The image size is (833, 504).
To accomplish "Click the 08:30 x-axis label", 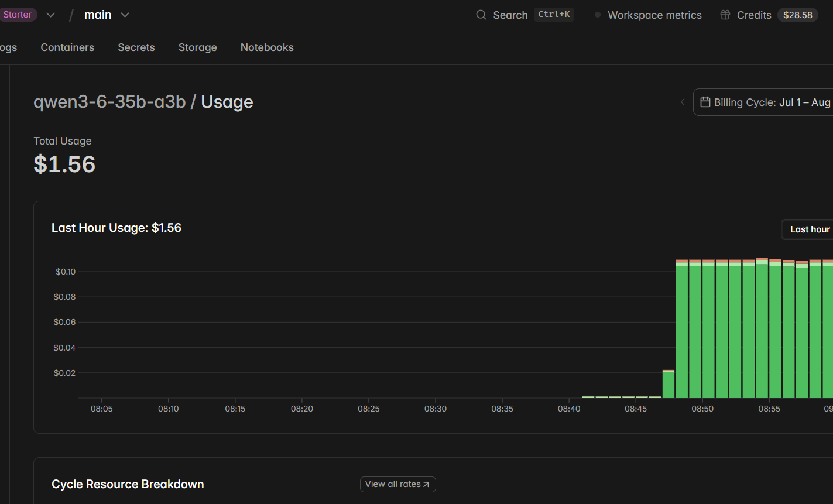I will 436,409.
